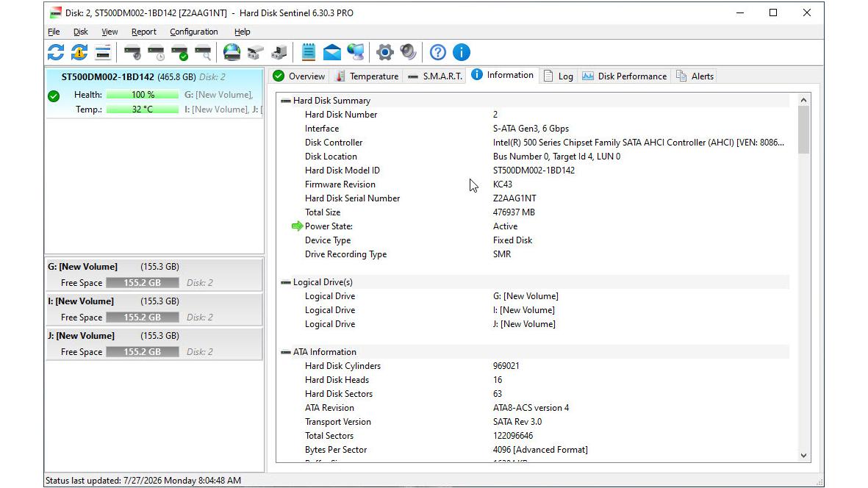868x488 pixels.
Task: Switch to the Overview tab
Action: pos(299,76)
